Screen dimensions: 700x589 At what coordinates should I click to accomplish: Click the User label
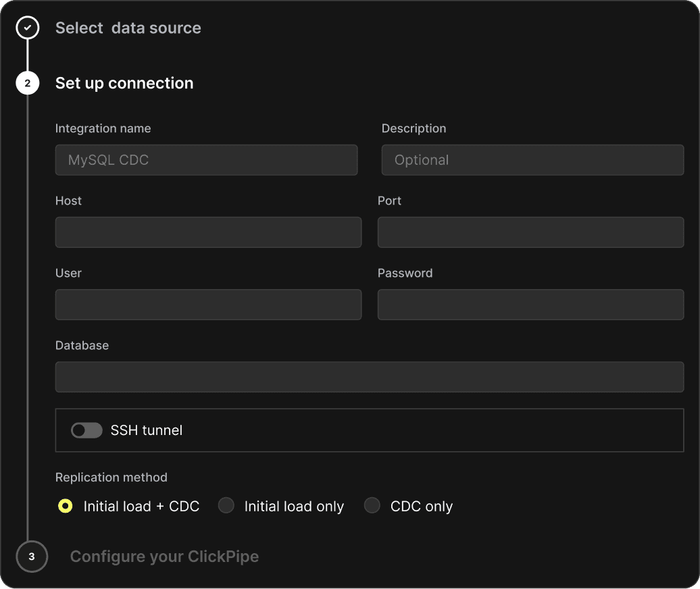(x=68, y=273)
